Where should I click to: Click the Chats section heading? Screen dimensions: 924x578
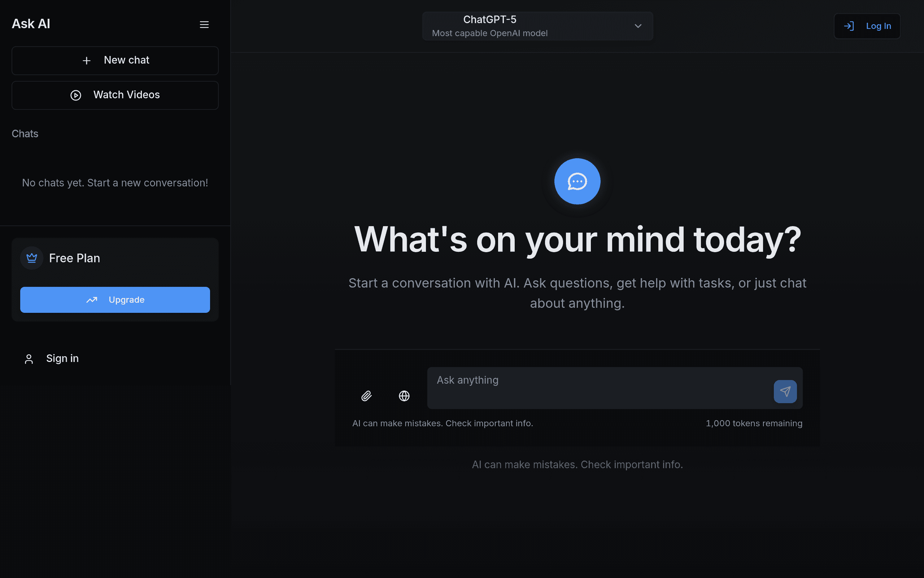[x=25, y=134]
